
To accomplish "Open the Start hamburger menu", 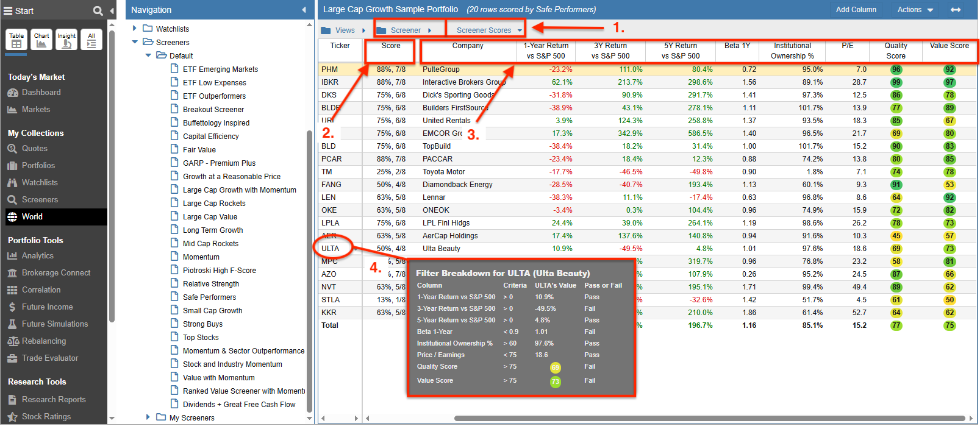I will coord(9,11).
